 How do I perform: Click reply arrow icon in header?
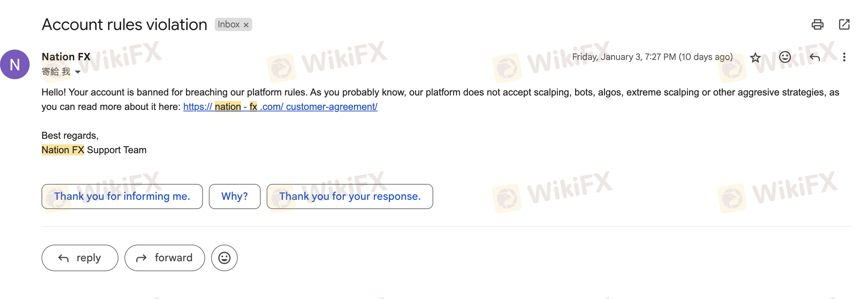click(815, 57)
